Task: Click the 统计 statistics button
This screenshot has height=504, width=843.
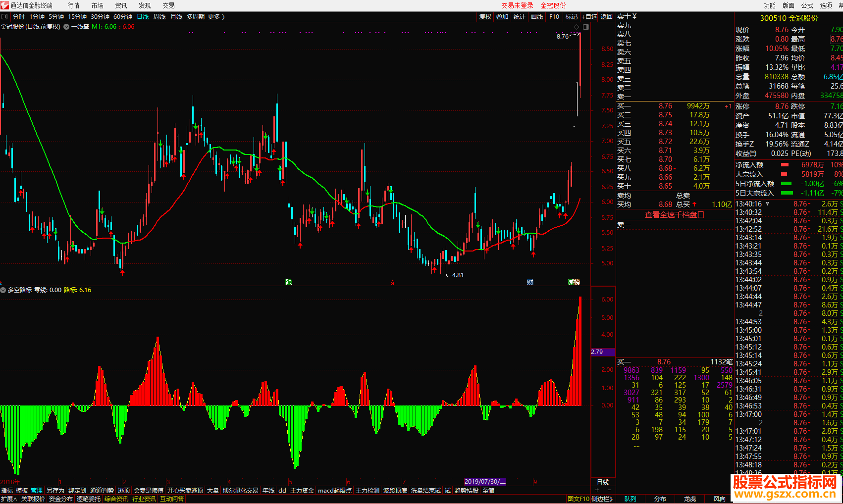Action: 520,17
